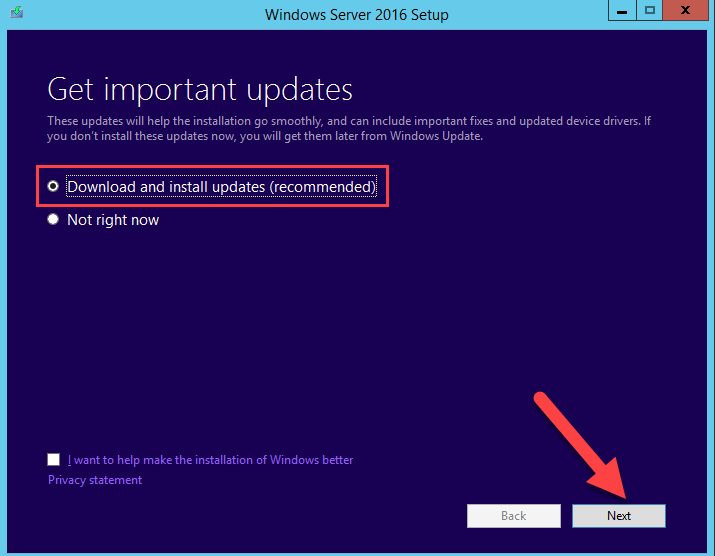Click the updates description paragraph
Viewport: 715px width, 556px height.
pyautogui.click(x=349, y=129)
